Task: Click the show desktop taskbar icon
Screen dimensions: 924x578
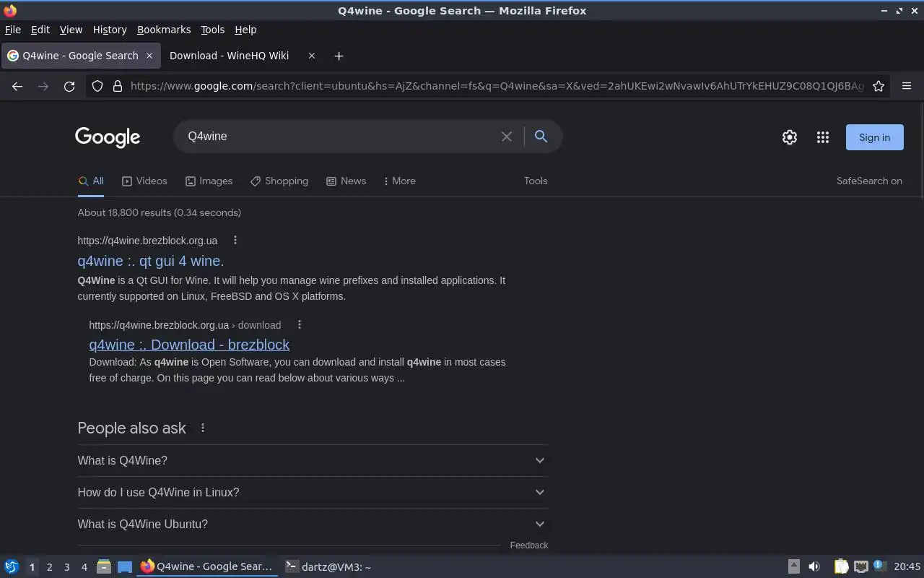Action: click(125, 567)
